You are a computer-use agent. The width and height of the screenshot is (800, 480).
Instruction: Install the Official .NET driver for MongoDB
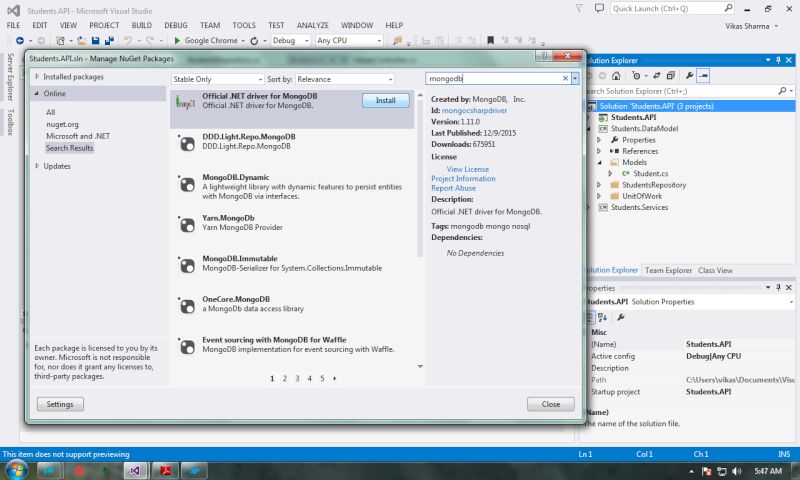point(386,100)
